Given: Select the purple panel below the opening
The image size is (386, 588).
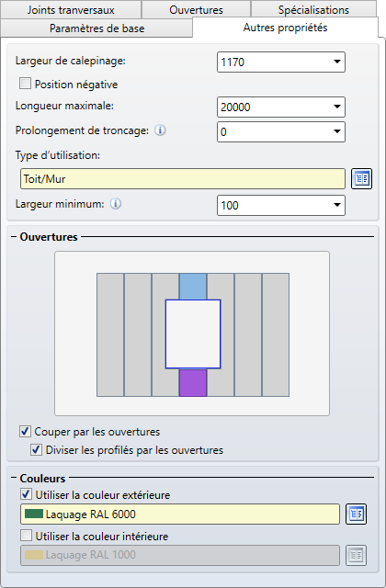Looking at the screenshot, I should pyautogui.click(x=193, y=383).
